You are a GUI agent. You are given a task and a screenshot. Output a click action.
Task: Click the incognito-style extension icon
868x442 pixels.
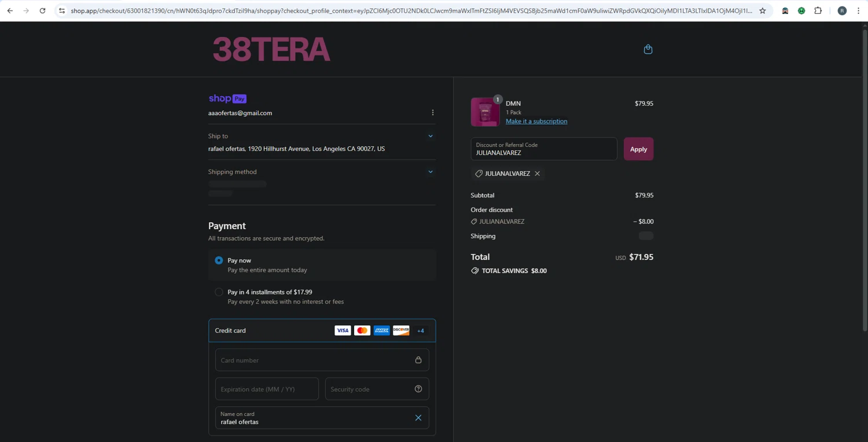click(x=785, y=10)
